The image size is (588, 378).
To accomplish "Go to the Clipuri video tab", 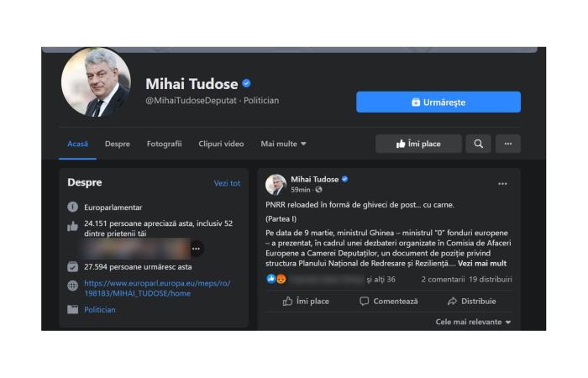I will 221,144.
